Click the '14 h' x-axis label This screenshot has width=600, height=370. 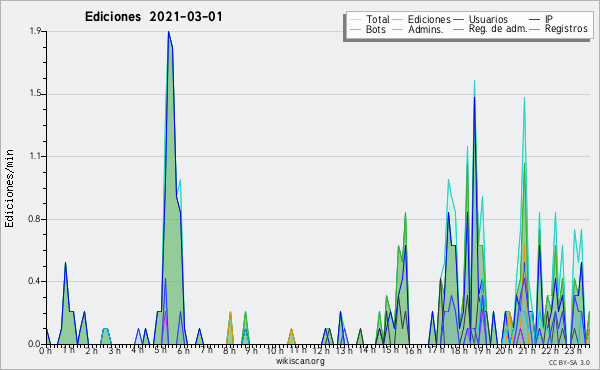pyautogui.click(x=367, y=350)
